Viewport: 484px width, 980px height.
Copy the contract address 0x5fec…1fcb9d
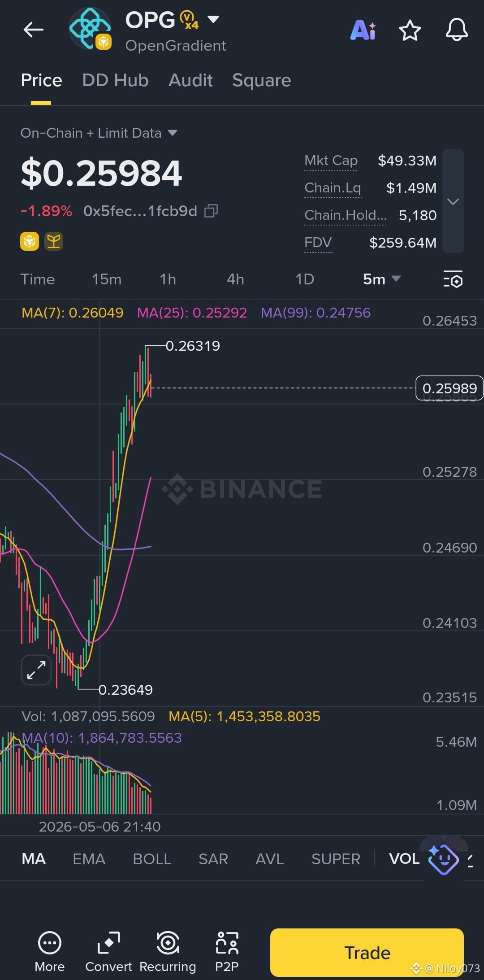[211, 211]
